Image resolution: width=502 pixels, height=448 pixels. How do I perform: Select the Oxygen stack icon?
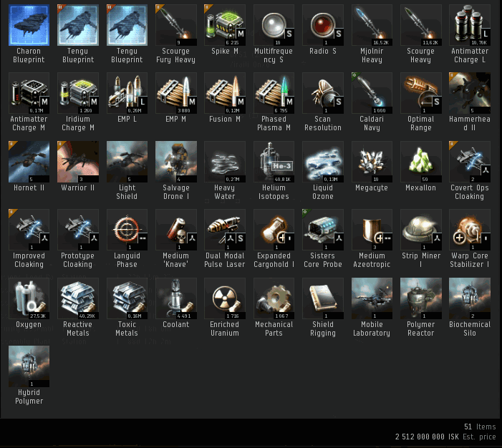29,298
